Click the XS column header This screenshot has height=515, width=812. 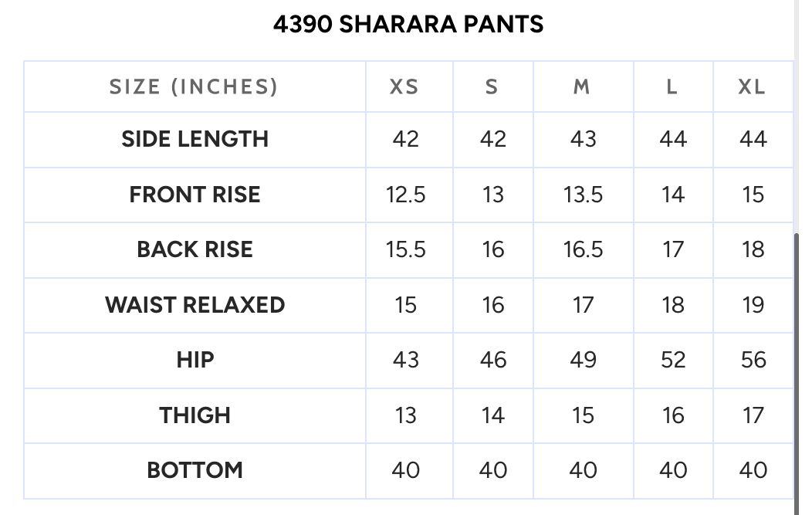pyautogui.click(x=404, y=87)
